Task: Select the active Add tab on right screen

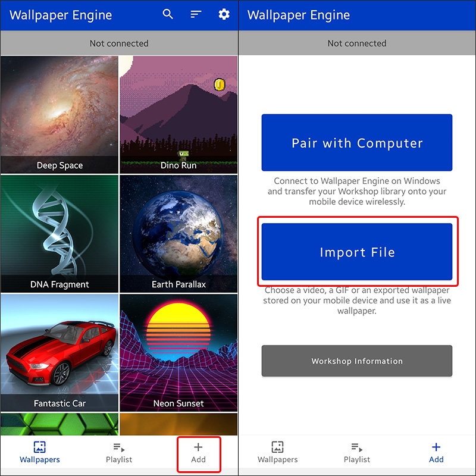Action: pyautogui.click(x=436, y=452)
